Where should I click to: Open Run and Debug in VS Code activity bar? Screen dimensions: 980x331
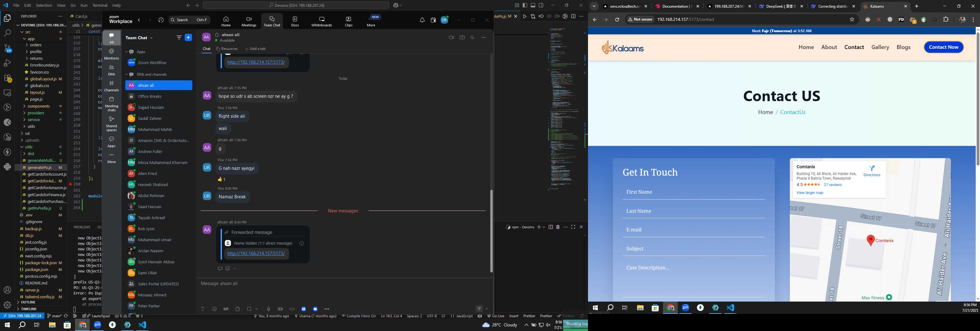7,63
